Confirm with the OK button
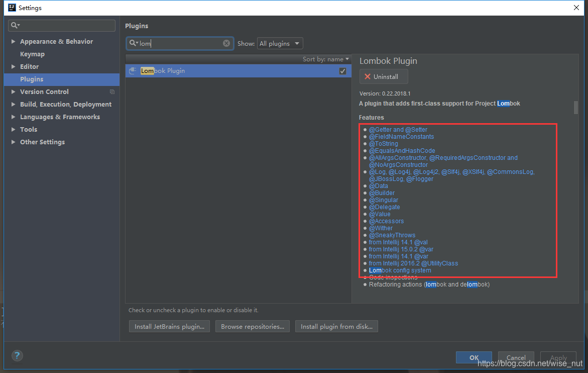The image size is (588, 373). [x=474, y=357]
